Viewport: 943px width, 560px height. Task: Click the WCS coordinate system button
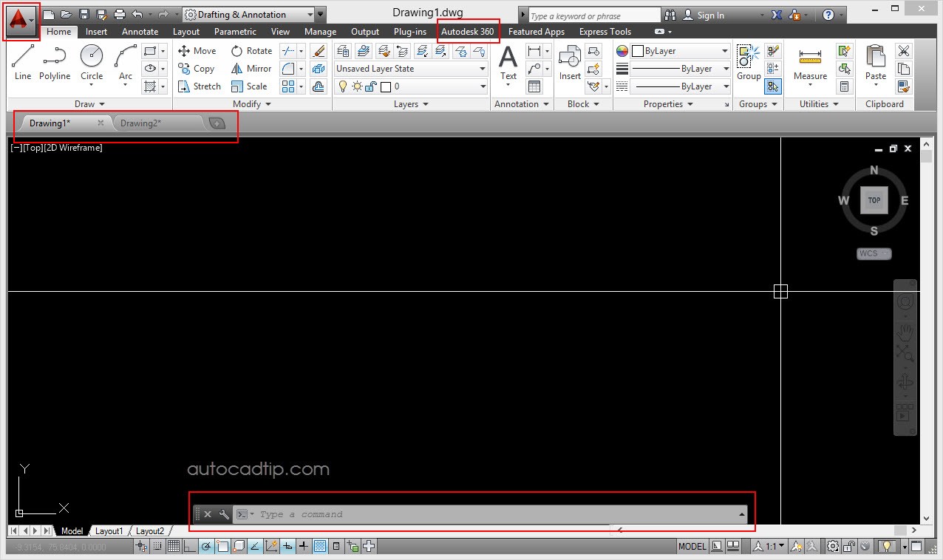click(874, 253)
